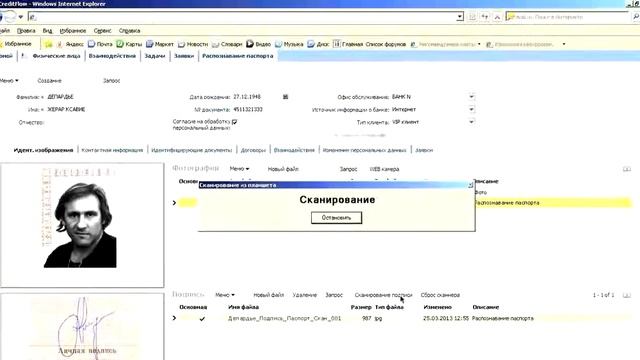
Task: Click the browser address bar
Action: point(243,17)
